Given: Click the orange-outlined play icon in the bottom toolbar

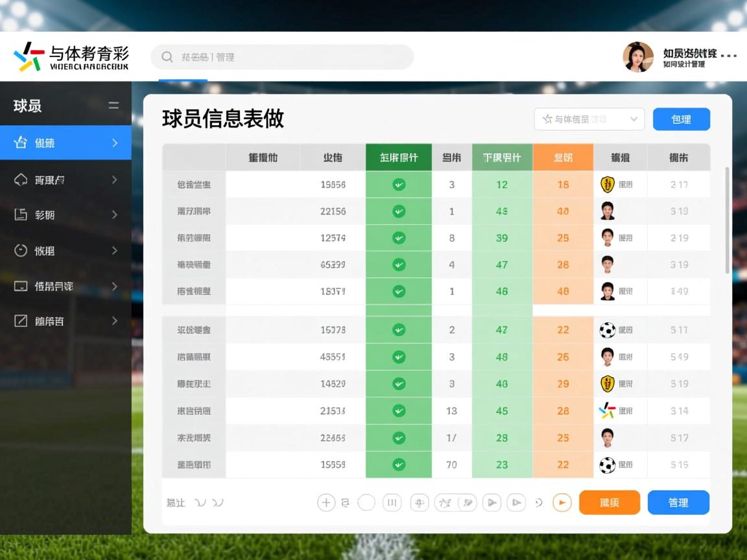Looking at the screenshot, I should pos(562,502).
